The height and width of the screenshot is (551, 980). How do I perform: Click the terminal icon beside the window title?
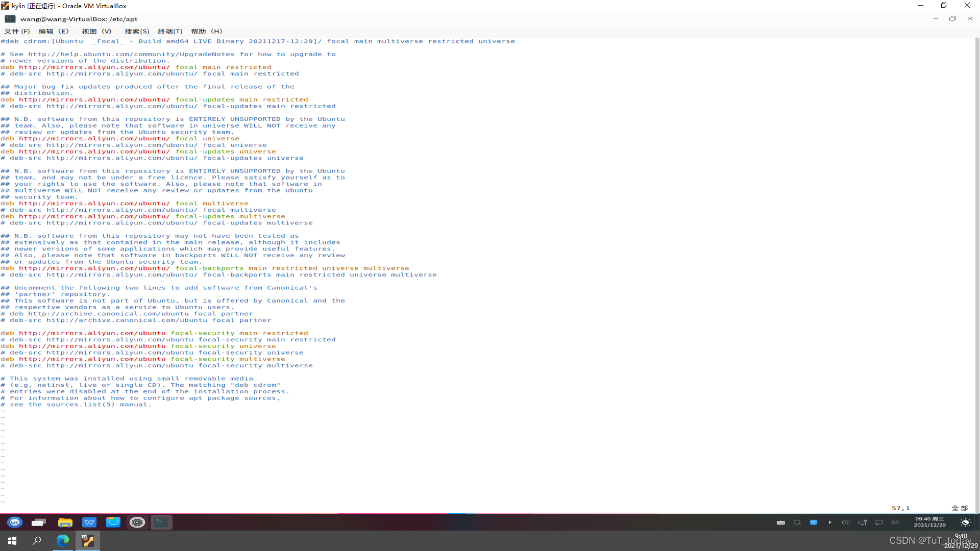[x=10, y=19]
